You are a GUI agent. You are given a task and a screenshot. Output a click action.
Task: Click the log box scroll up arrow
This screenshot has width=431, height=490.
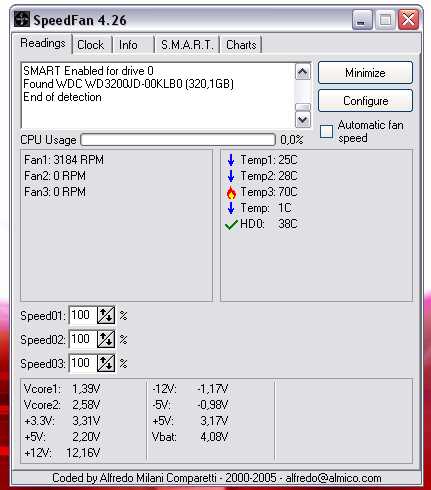303,72
